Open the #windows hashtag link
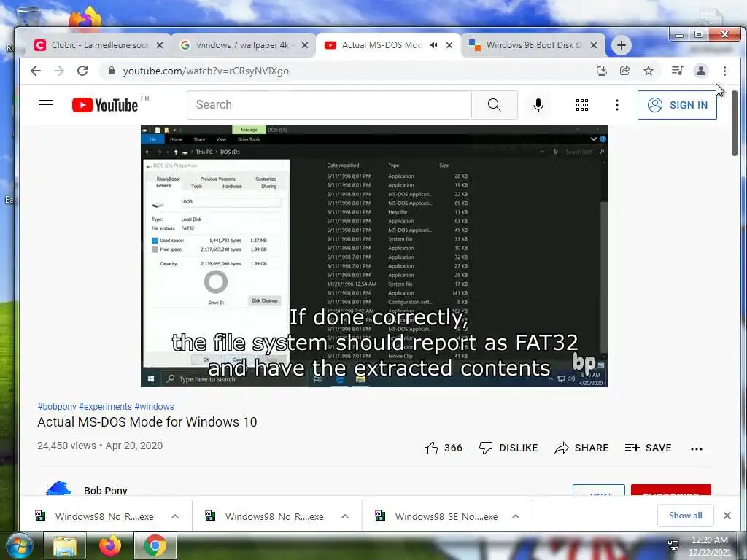The width and height of the screenshot is (747, 560). coord(155,407)
